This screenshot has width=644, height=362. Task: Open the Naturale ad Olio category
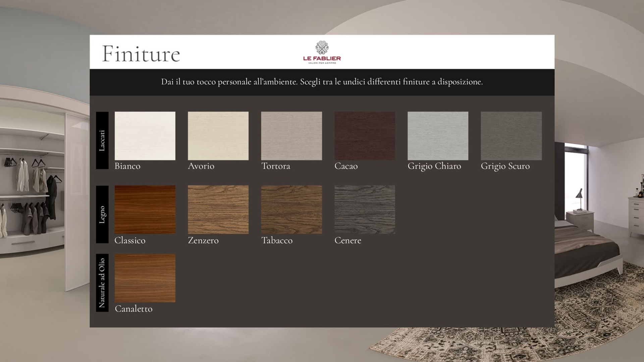tap(102, 283)
